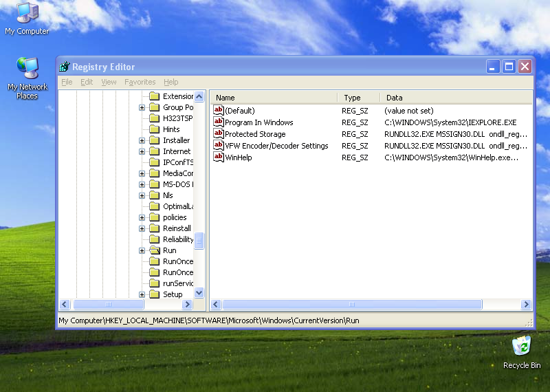Viewport: 550px width, 392px height.
Task: Select the Protected Storage value icon
Action: pyautogui.click(x=218, y=133)
